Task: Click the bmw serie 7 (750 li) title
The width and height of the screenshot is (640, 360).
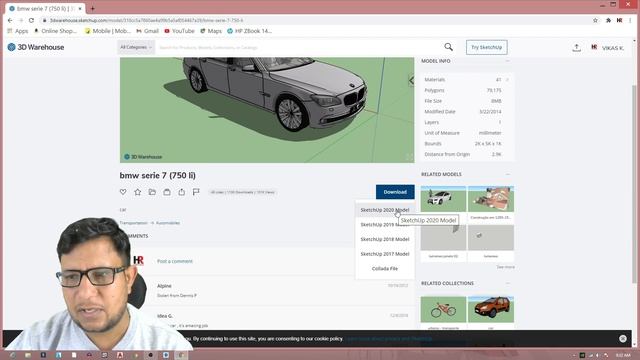Action: [158, 176]
